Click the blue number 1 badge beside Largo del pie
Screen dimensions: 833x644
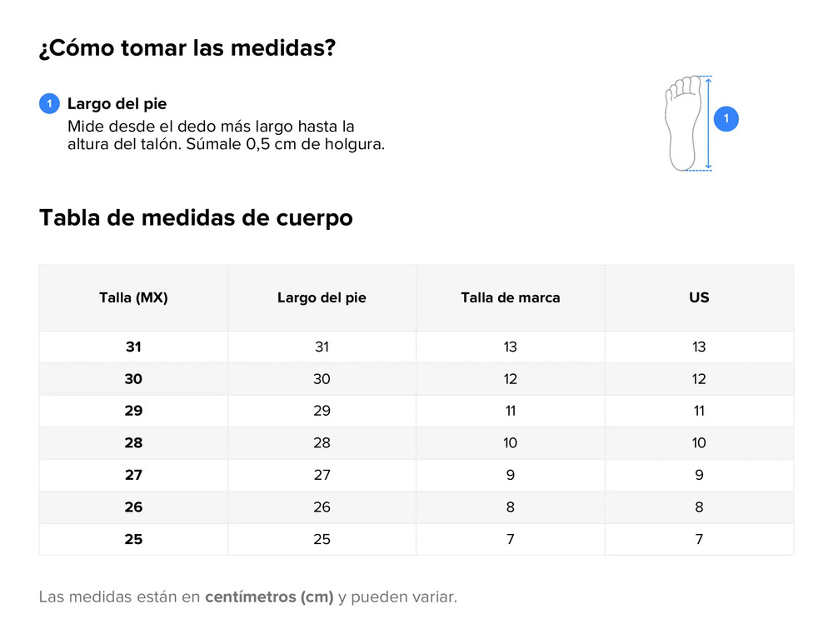(x=49, y=103)
